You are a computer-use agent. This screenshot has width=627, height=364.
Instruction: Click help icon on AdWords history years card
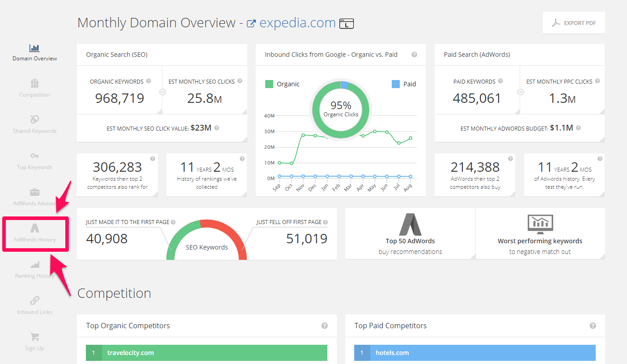click(x=600, y=158)
